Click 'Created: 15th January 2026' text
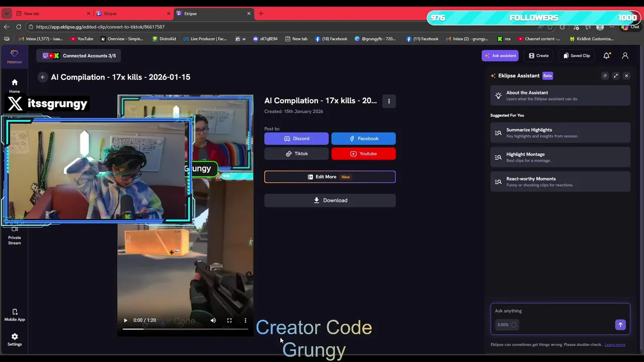Image resolution: width=644 pixels, height=362 pixels. point(294,112)
